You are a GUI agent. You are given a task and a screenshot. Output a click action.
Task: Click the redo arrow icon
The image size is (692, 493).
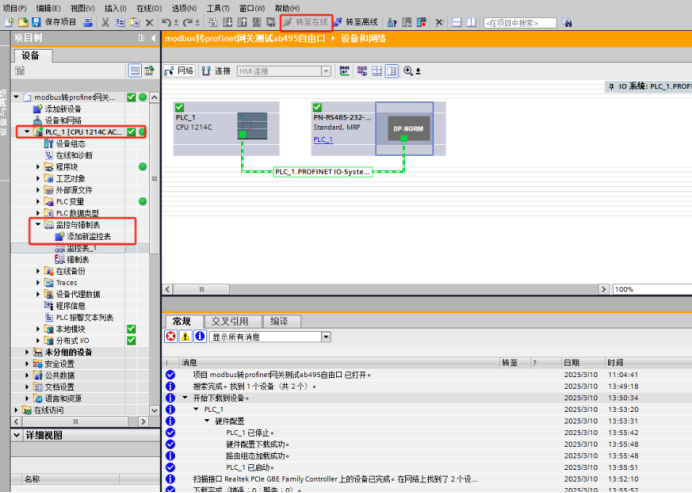[188, 22]
